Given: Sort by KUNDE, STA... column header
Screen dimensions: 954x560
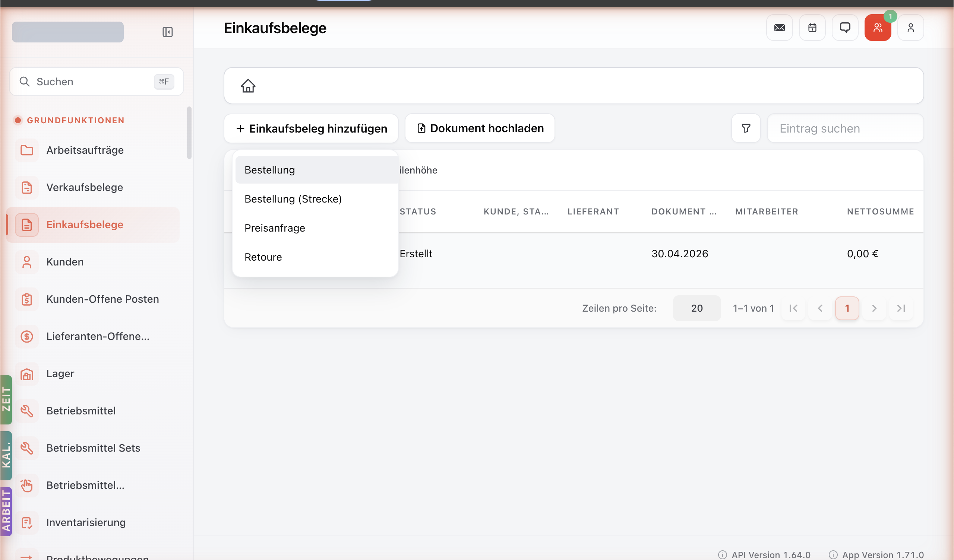Looking at the screenshot, I should coord(516,211).
